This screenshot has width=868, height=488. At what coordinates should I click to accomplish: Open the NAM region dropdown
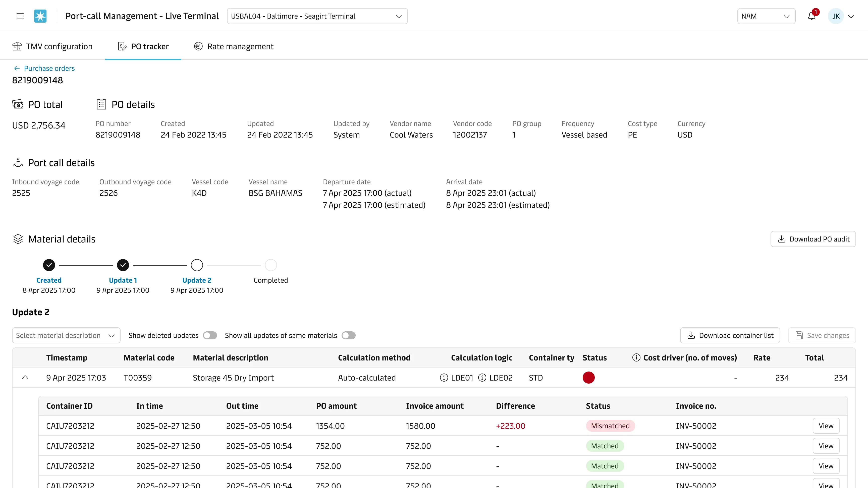[766, 16]
